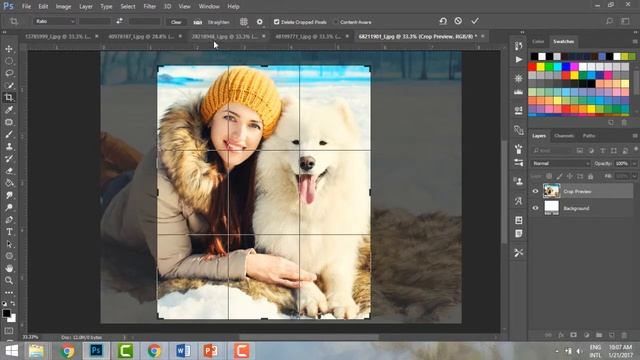
Task: Open the crop Ratio preset dropdown
Action: point(54,21)
